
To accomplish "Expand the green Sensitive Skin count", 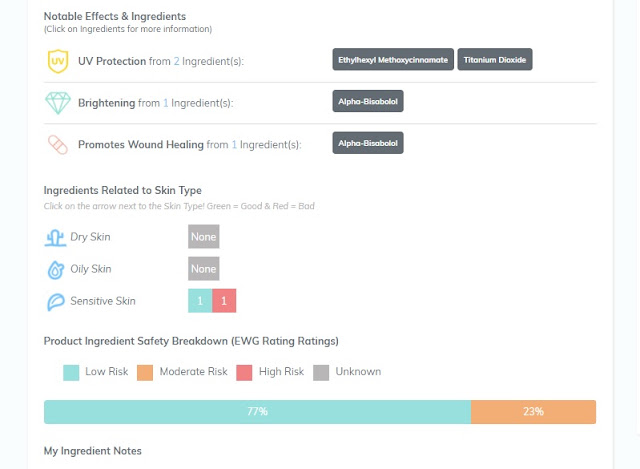I will [200, 301].
